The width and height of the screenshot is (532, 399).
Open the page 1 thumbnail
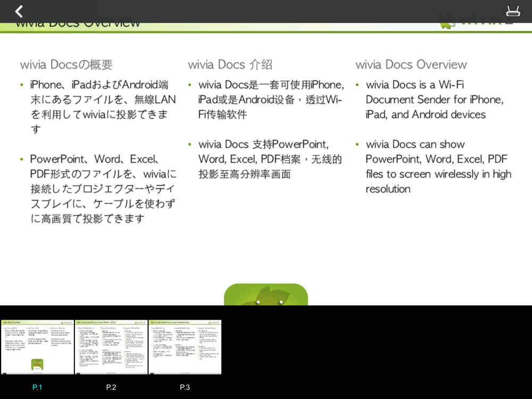37,347
